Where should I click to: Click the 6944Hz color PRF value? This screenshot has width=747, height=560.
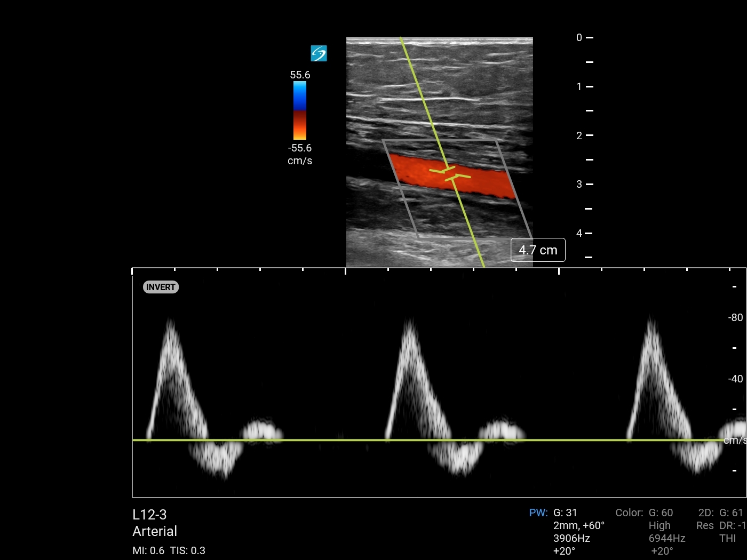coord(667,538)
